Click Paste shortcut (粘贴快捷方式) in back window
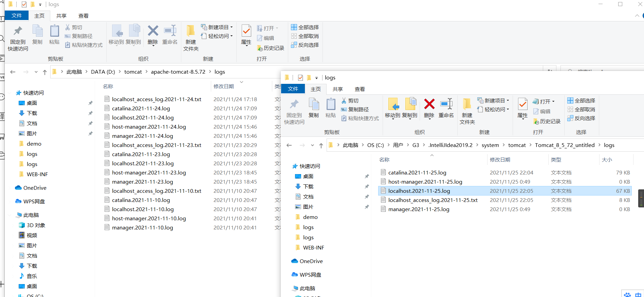Screen dimensions: 644x297 tap(84, 45)
